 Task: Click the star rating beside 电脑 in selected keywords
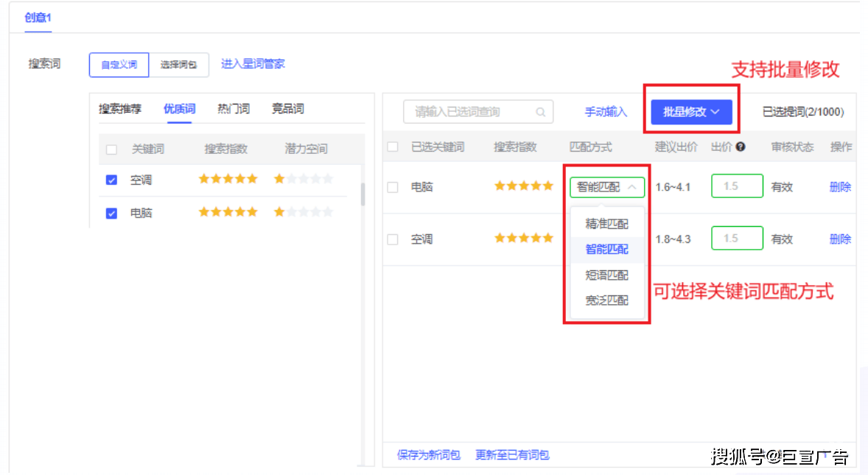[x=524, y=186]
